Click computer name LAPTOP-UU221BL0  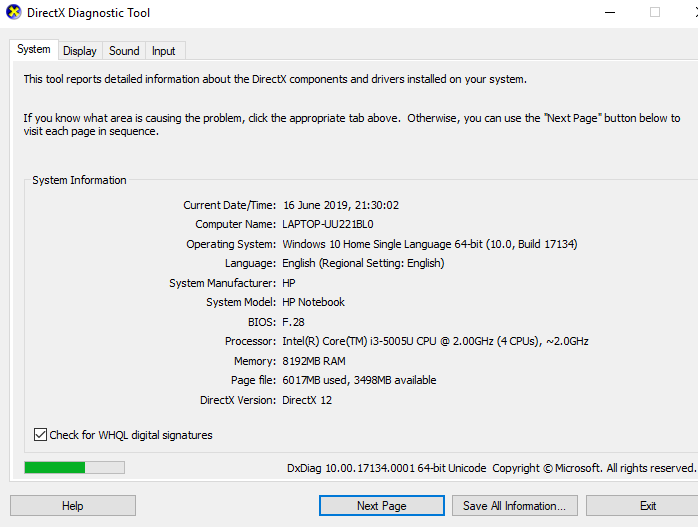tap(328, 224)
